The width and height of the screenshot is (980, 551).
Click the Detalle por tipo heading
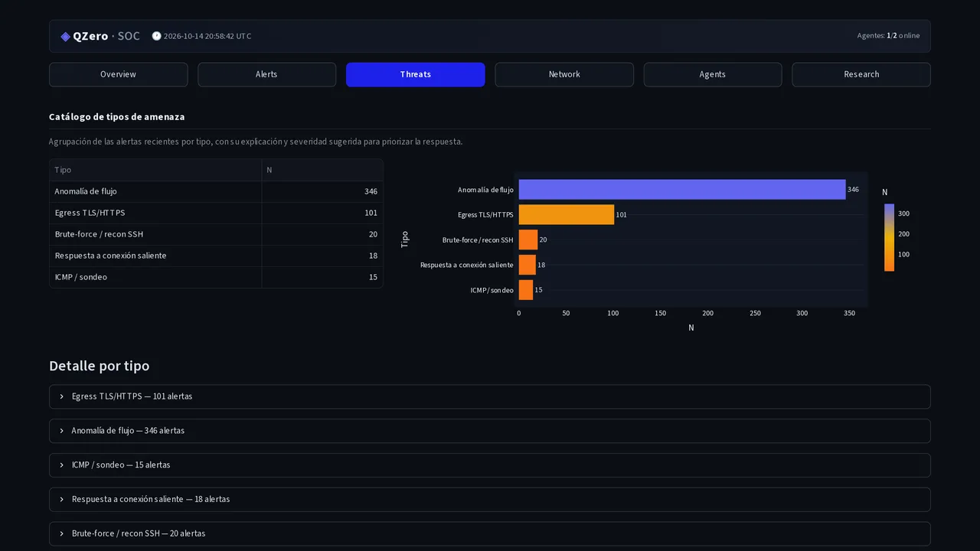[100, 366]
